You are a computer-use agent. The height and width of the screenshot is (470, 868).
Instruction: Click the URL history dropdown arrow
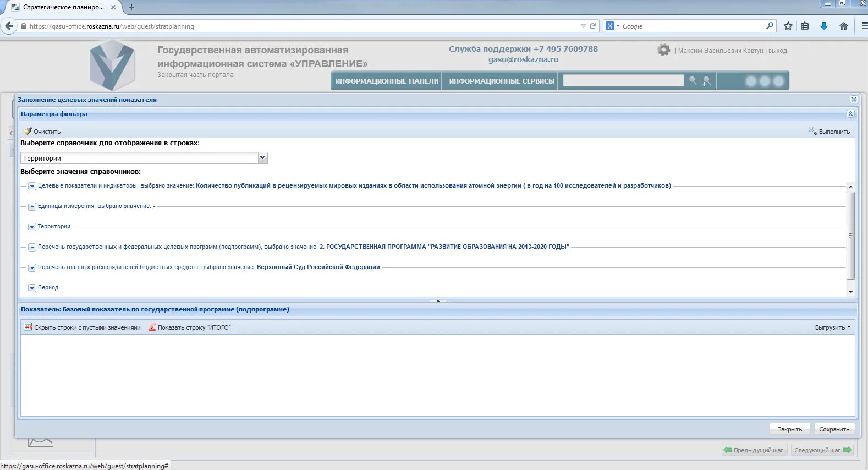[583, 26]
